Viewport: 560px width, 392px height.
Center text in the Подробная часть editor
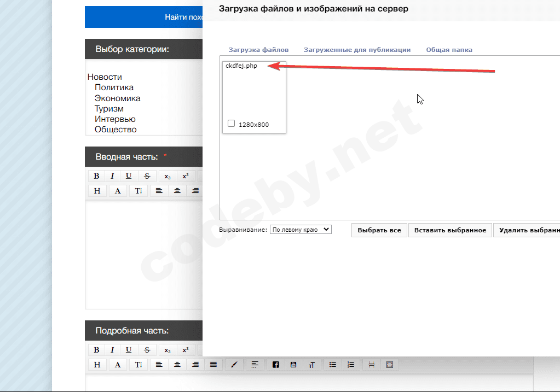(x=177, y=365)
